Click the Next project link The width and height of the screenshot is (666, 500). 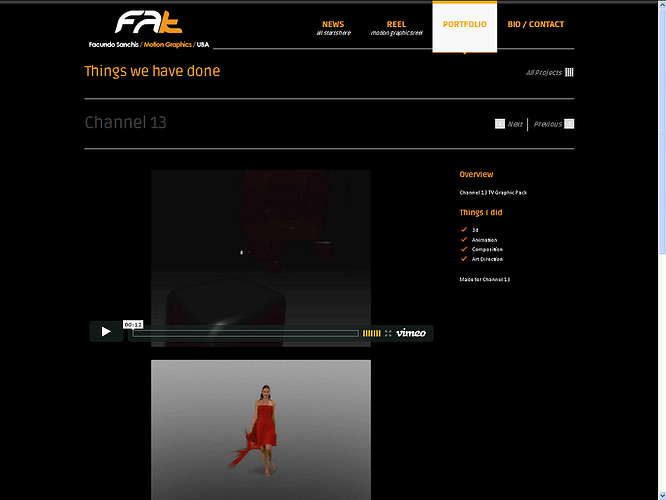(x=515, y=124)
